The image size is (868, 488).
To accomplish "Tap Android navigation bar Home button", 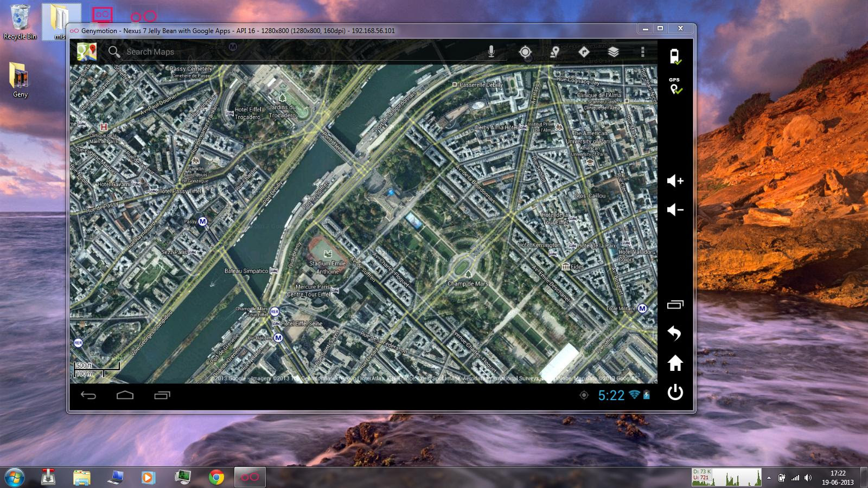I will tap(125, 395).
